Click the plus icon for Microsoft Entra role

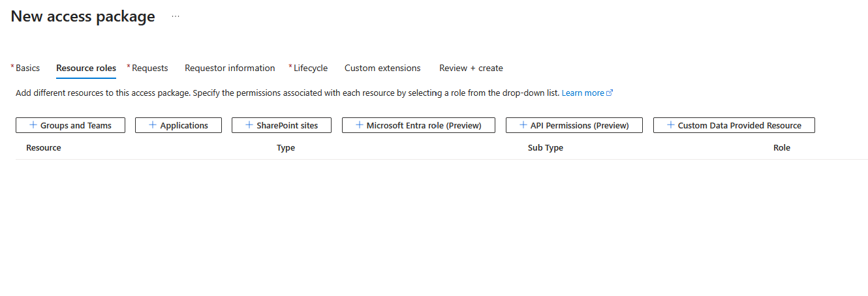pos(359,125)
